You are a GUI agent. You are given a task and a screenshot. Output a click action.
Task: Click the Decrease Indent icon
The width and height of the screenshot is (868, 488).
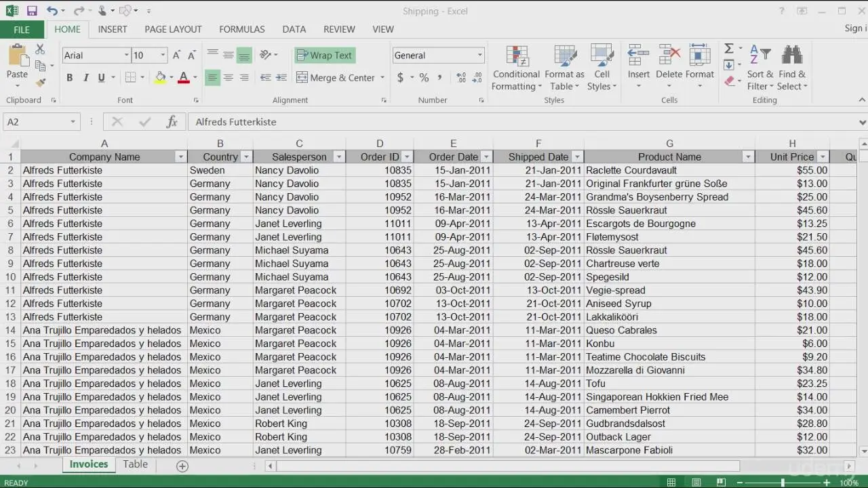266,78
